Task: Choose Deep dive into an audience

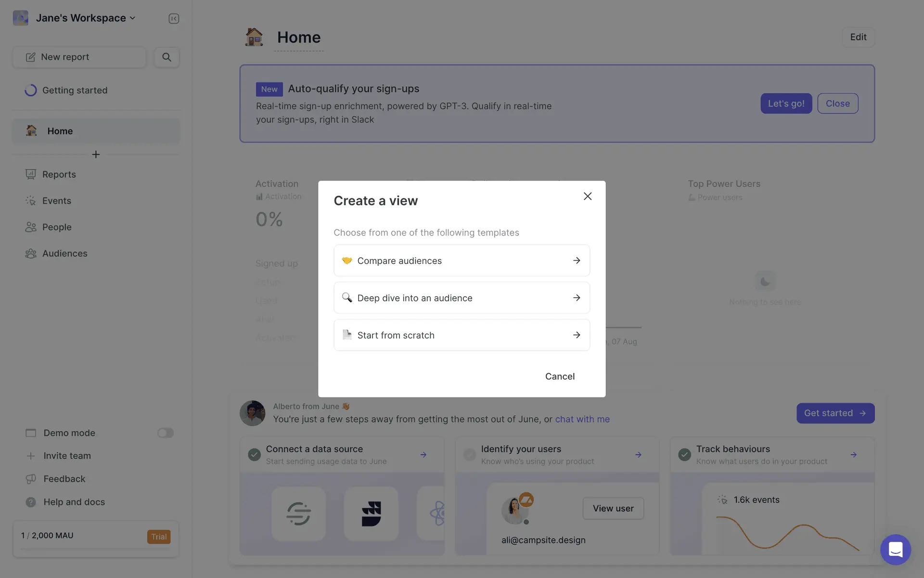Action: [x=462, y=298]
